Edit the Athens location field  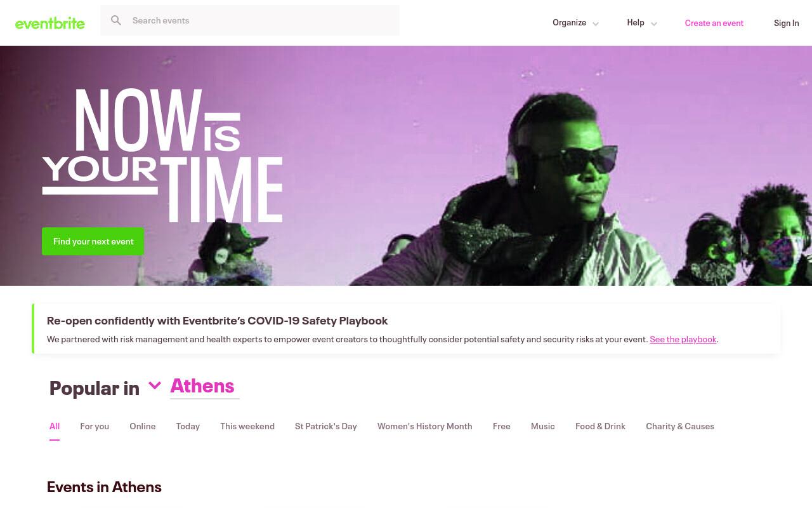(204, 386)
